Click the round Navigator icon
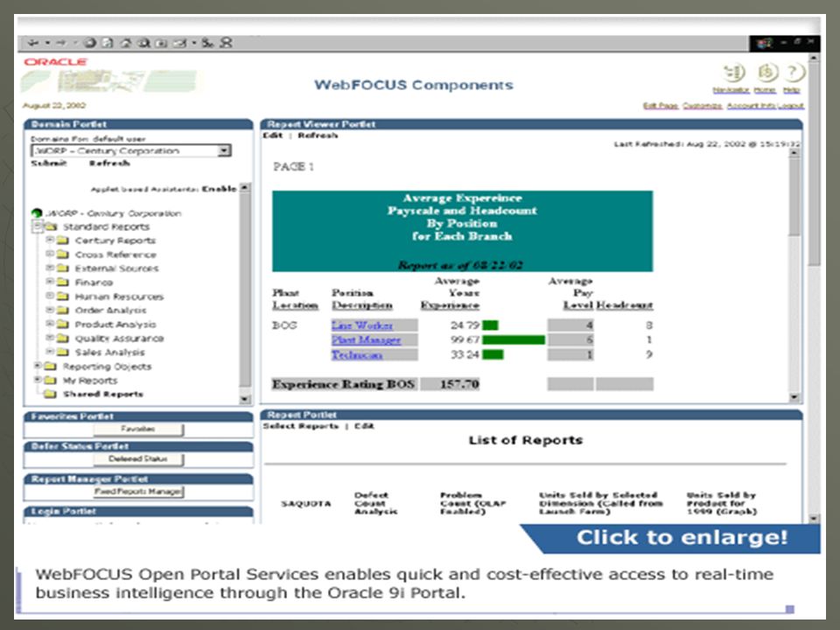Viewport: 840px width, 630px height. pos(734,73)
